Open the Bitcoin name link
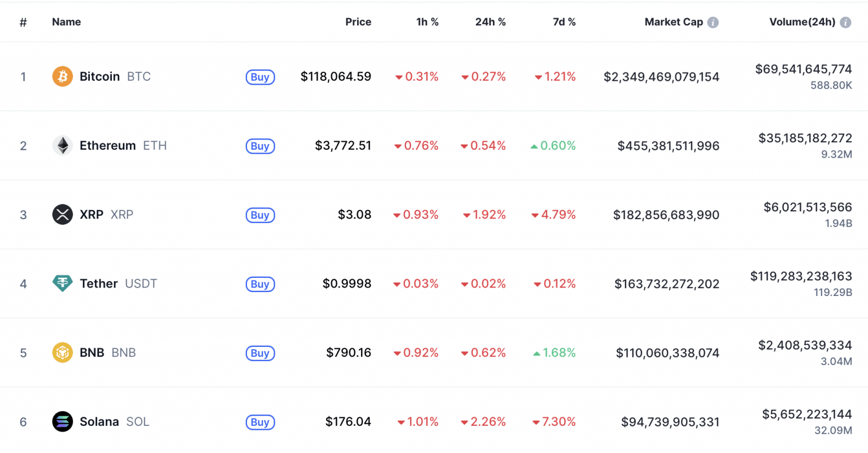The image size is (868, 453). point(99,76)
